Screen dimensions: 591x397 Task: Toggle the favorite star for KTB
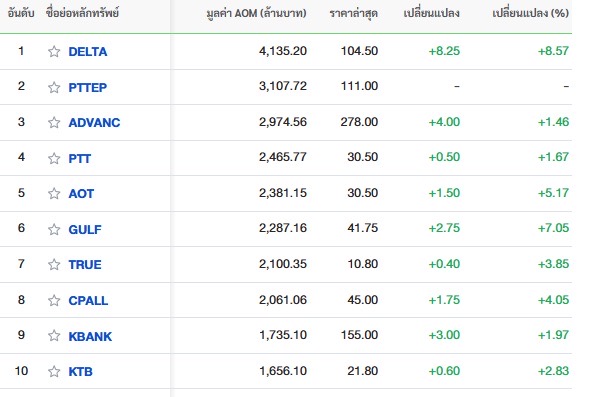pos(54,371)
